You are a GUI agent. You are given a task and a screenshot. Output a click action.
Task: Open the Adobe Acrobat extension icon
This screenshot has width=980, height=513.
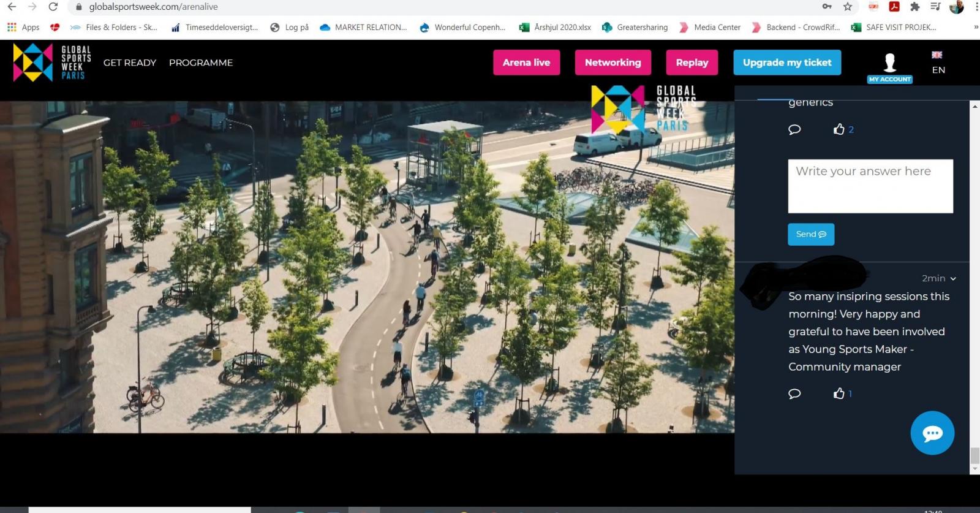894,7
